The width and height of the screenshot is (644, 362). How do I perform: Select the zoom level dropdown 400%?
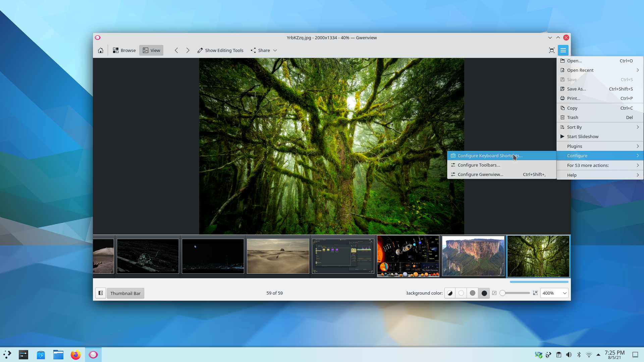(554, 293)
